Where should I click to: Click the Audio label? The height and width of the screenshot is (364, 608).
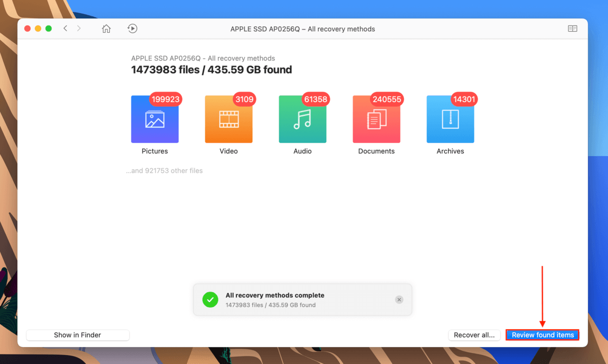(302, 151)
